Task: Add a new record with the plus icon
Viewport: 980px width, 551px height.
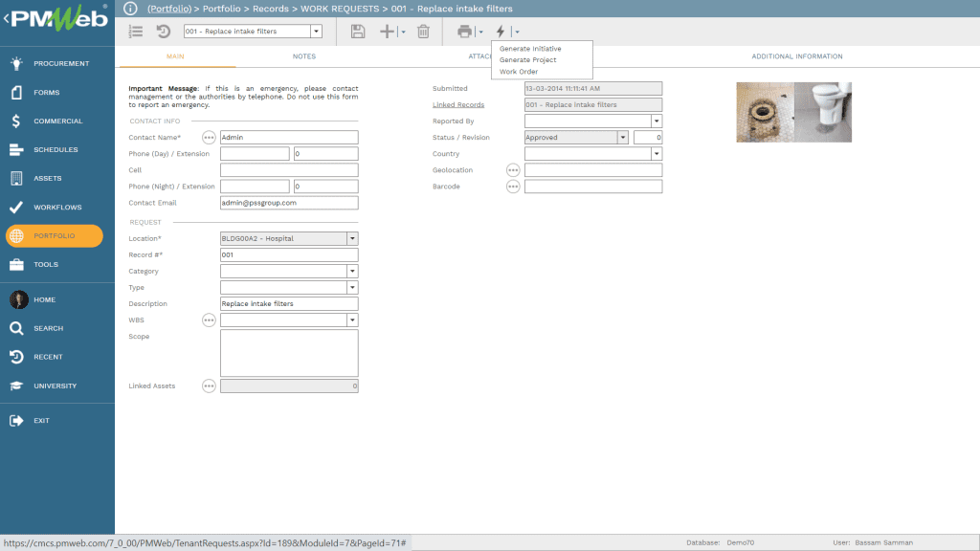Action: [387, 32]
